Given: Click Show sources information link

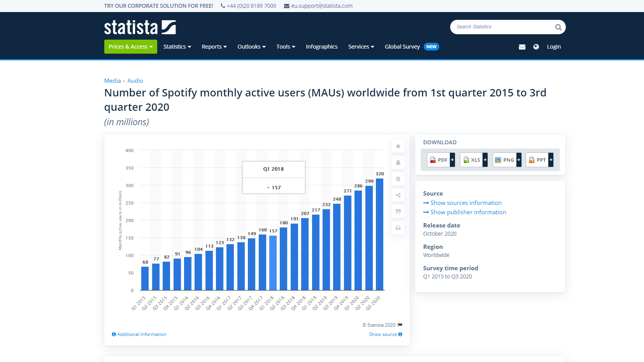Looking at the screenshot, I should 466,203.
